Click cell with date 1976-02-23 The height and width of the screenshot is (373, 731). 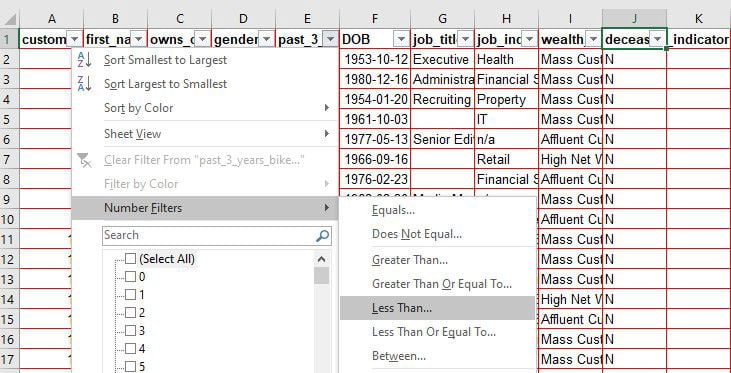(x=375, y=179)
